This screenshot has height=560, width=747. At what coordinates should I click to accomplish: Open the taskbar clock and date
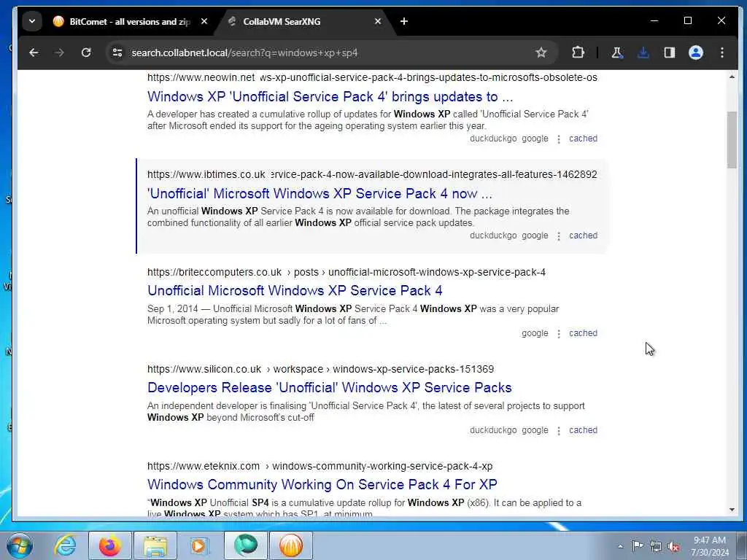coord(710,545)
